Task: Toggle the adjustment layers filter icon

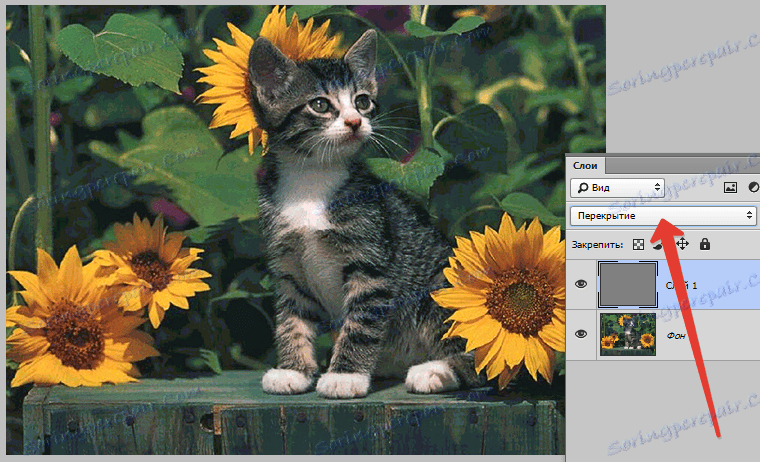Action: click(x=754, y=187)
